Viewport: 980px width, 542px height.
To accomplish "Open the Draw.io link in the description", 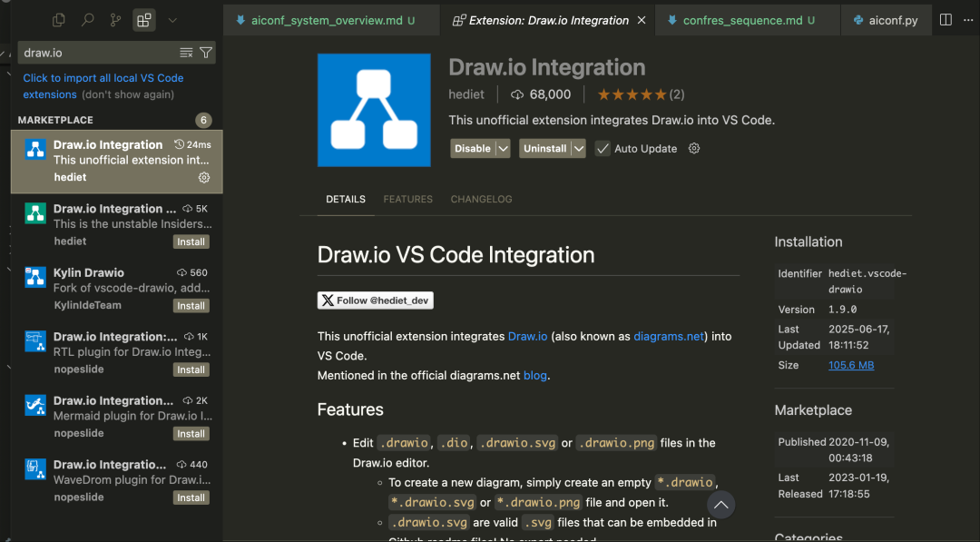I will click(x=527, y=336).
